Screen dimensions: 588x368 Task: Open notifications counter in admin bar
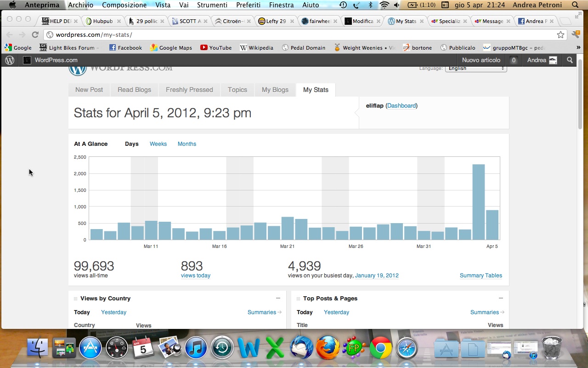514,60
